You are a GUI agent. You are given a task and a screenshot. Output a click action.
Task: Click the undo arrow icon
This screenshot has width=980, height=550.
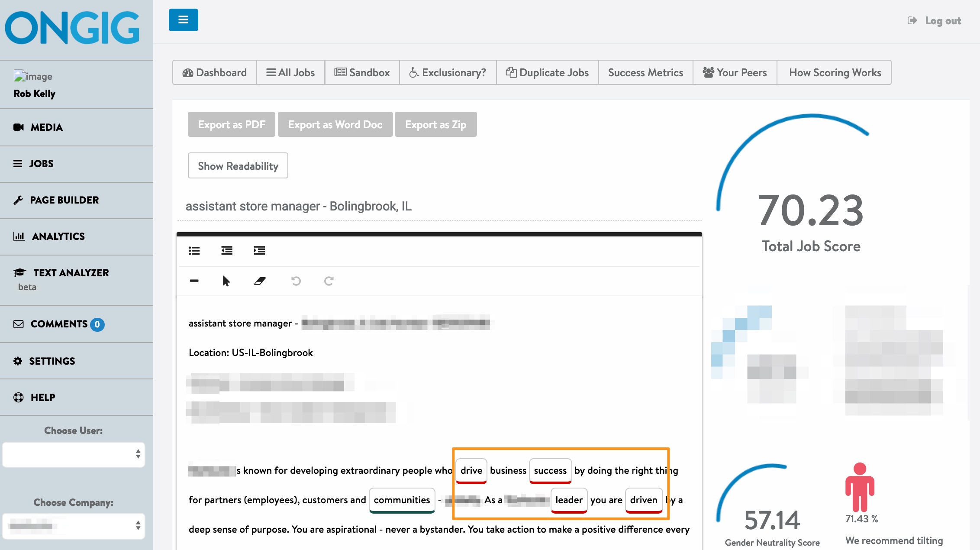(296, 281)
